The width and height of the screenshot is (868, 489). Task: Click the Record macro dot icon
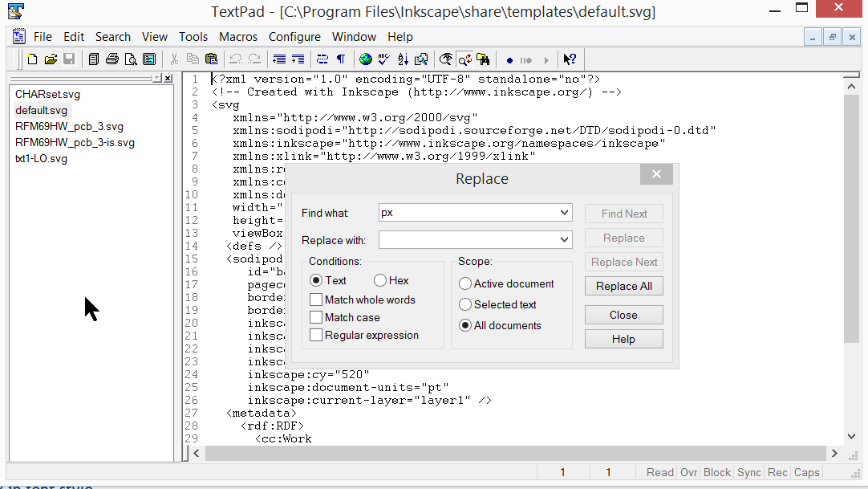point(509,60)
